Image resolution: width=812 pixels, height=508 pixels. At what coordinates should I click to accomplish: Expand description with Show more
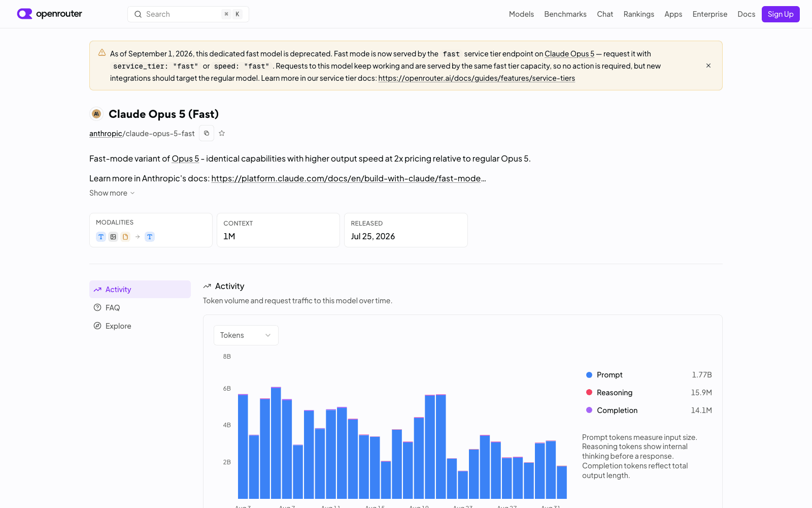[112, 193]
